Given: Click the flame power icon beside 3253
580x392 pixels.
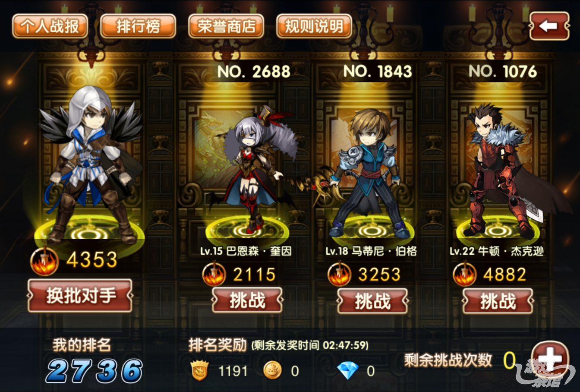Looking at the screenshot, I should [340, 274].
